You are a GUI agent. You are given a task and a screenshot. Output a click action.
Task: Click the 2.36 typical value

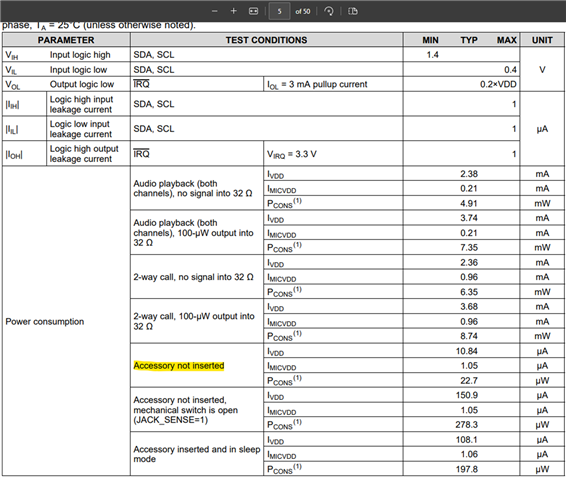pyautogui.click(x=469, y=262)
